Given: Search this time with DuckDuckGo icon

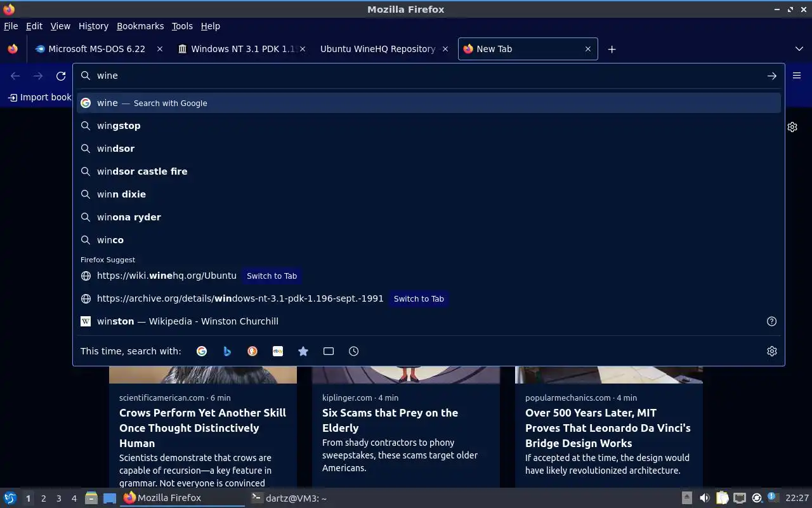Looking at the screenshot, I should (x=252, y=351).
